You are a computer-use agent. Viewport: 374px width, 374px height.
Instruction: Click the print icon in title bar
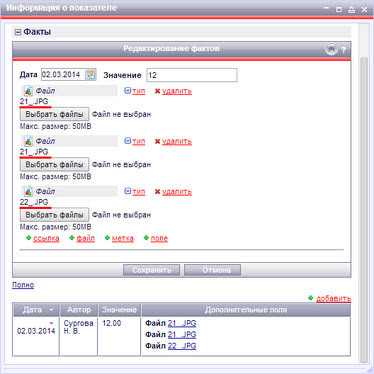(351, 9)
